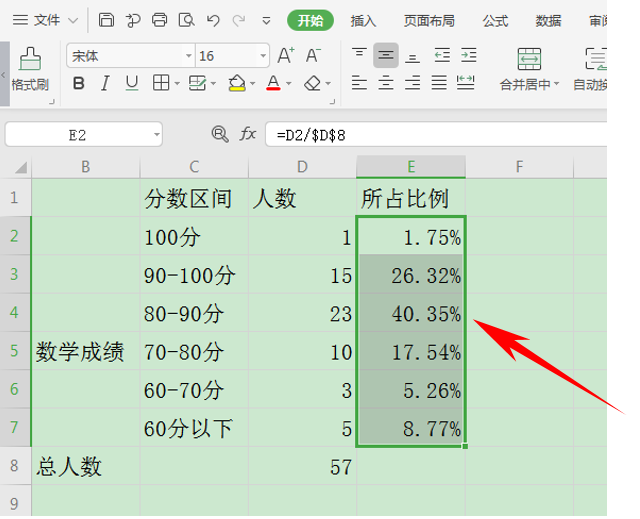Select the 开始 tab

point(310,20)
